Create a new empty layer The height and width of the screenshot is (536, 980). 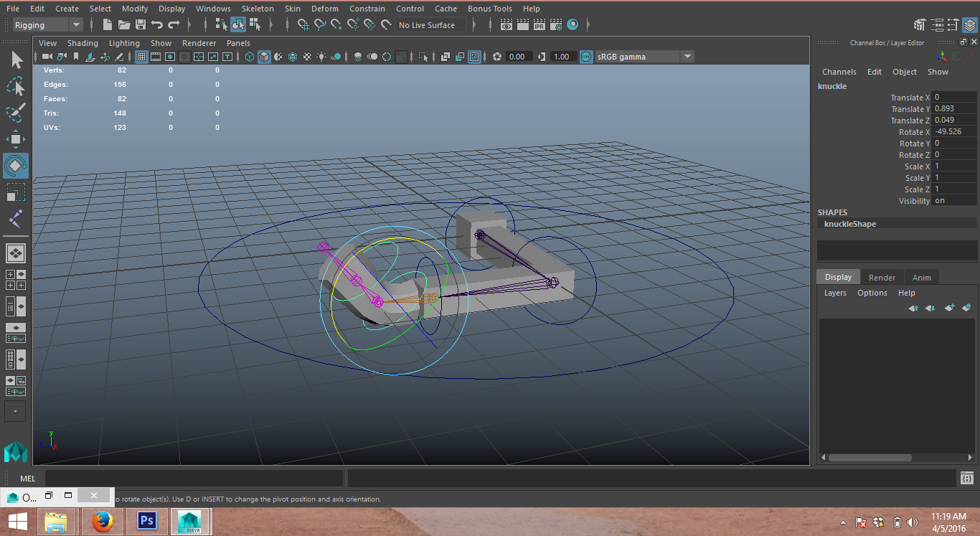[949, 308]
